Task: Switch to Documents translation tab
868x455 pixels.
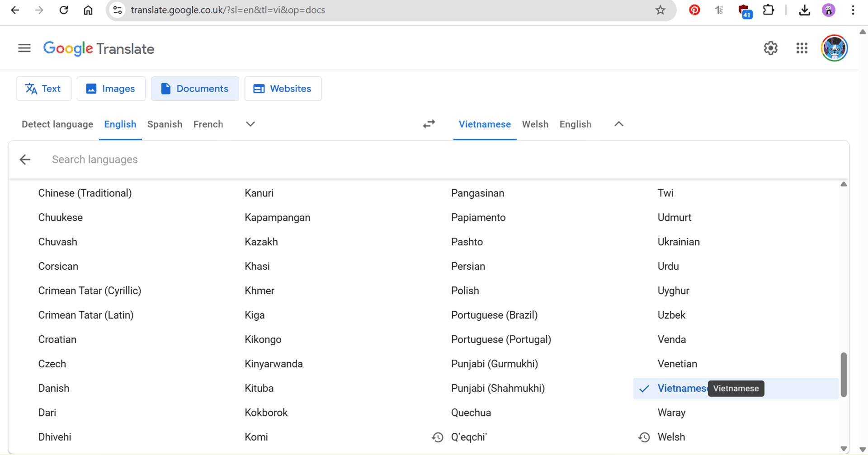Action: click(195, 89)
